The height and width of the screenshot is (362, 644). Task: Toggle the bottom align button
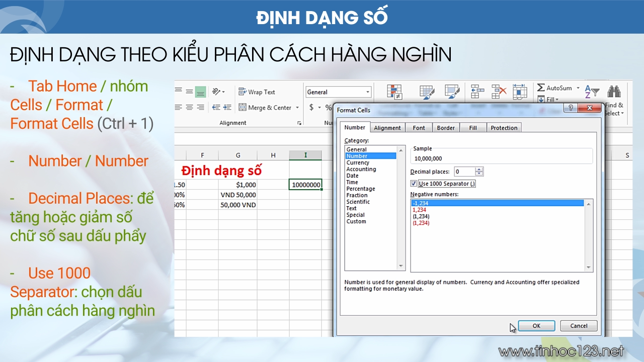200,92
